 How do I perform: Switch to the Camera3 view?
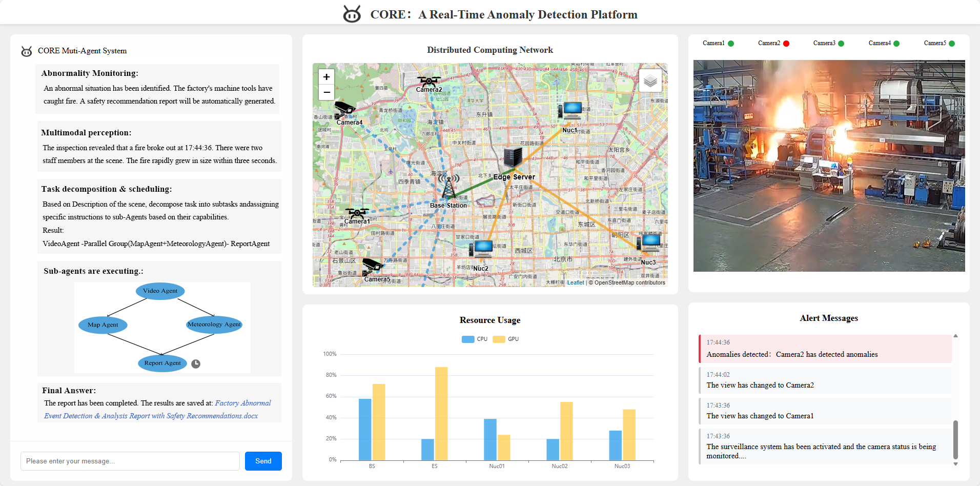(828, 44)
